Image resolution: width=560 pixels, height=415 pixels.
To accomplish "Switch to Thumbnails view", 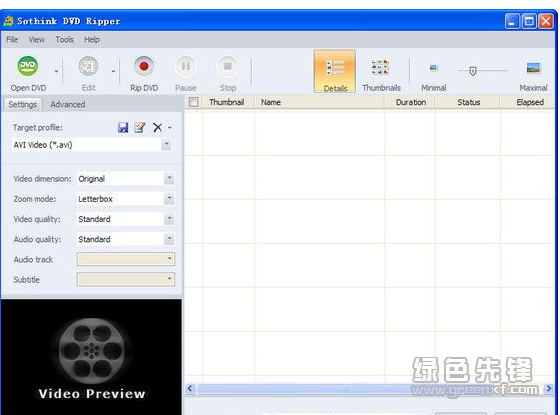I will 381,72.
